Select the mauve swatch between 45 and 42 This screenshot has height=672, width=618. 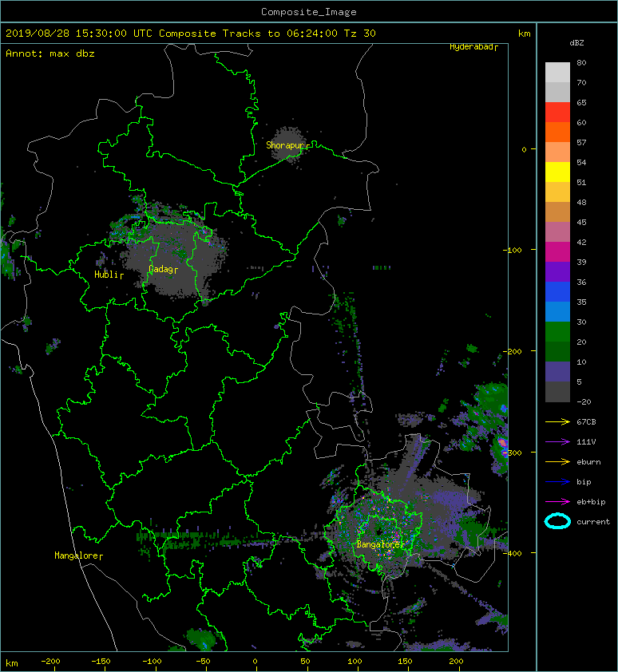pos(557,232)
